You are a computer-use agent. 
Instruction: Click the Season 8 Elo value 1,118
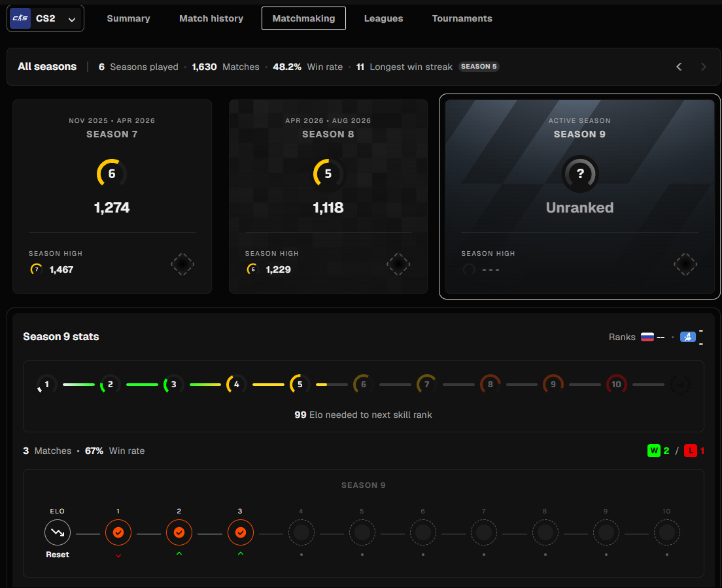tap(328, 208)
